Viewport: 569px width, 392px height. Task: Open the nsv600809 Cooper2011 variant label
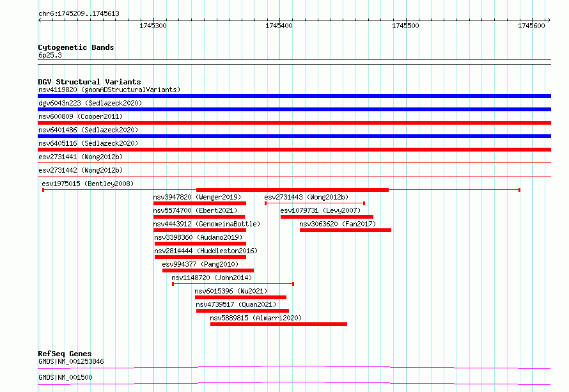pos(81,116)
